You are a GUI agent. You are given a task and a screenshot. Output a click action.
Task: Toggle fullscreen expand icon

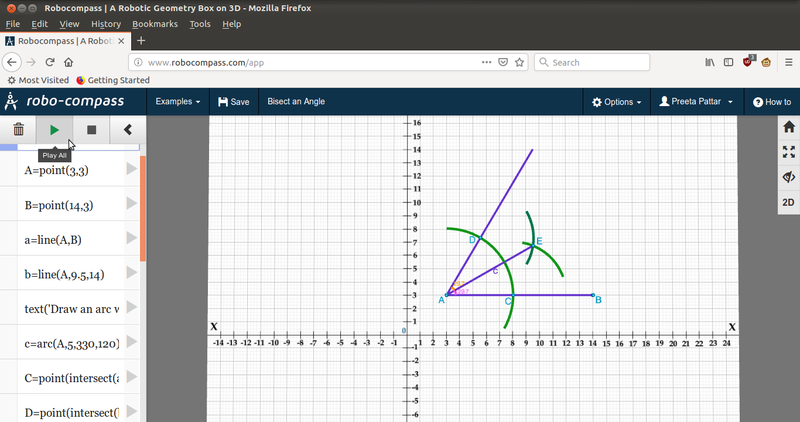tap(789, 152)
